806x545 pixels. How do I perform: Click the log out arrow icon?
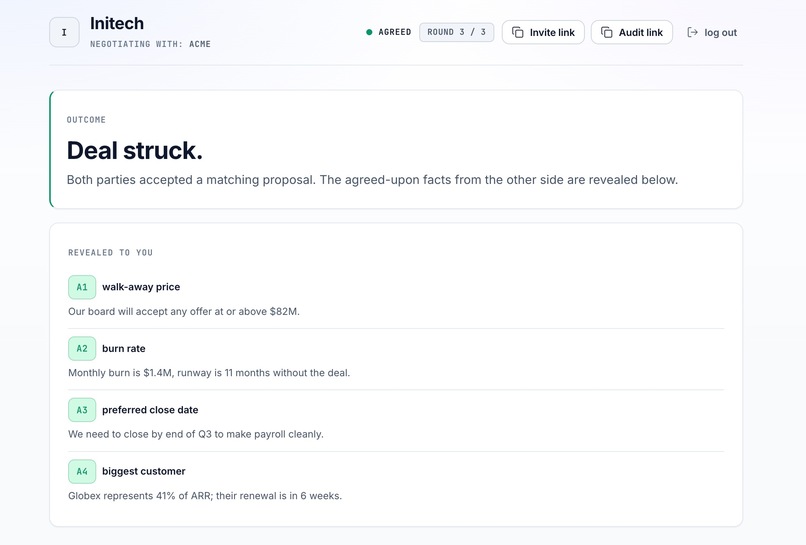click(x=692, y=32)
